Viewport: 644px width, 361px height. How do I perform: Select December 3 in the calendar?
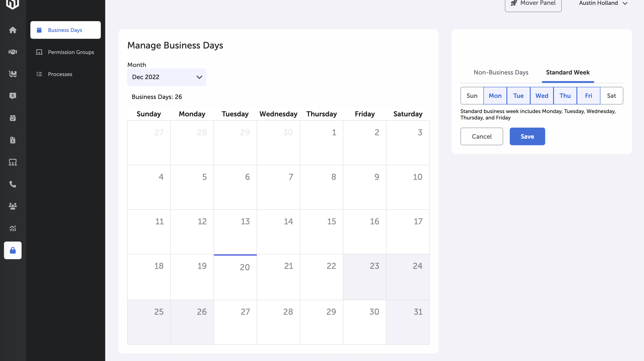tap(408, 143)
